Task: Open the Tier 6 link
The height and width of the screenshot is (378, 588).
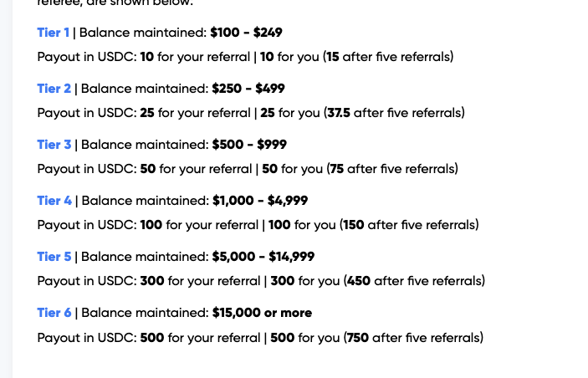Action: (54, 313)
